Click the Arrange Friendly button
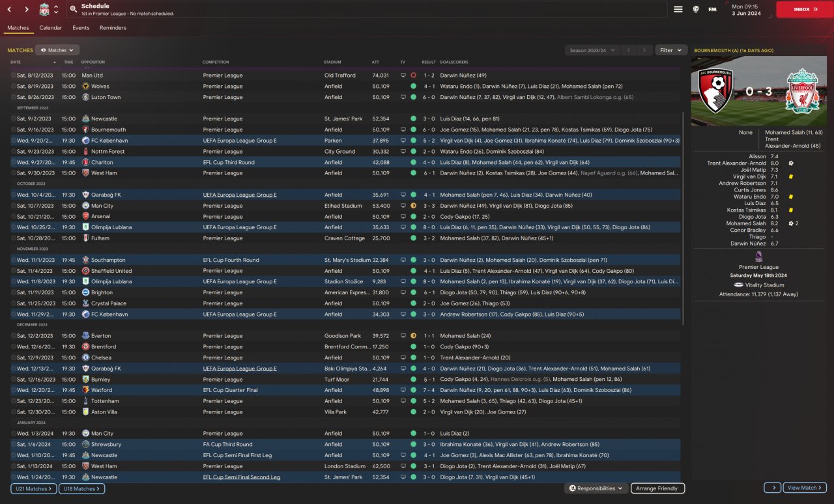The image size is (834, 504). tap(657, 488)
